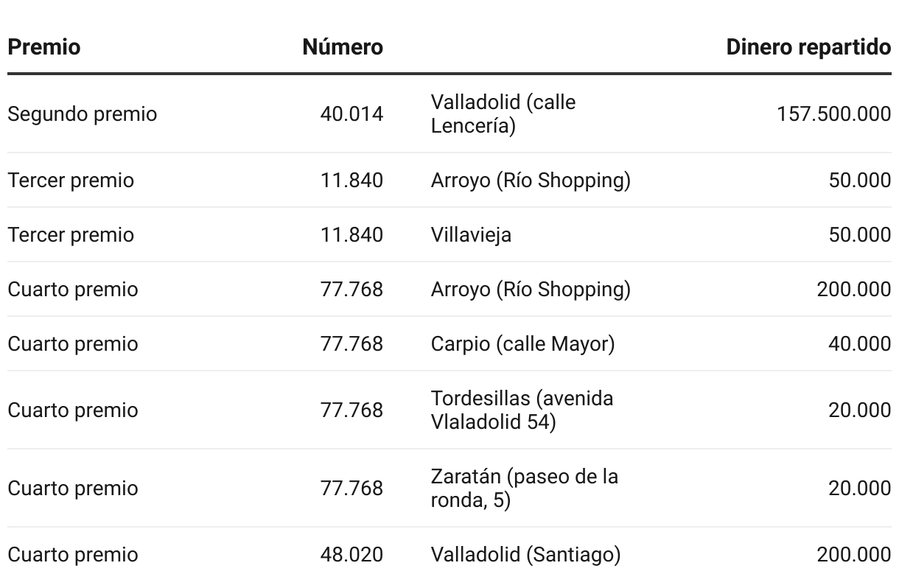
Task: Select 20.000 in the Tordesillas row
Action: [859, 410]
